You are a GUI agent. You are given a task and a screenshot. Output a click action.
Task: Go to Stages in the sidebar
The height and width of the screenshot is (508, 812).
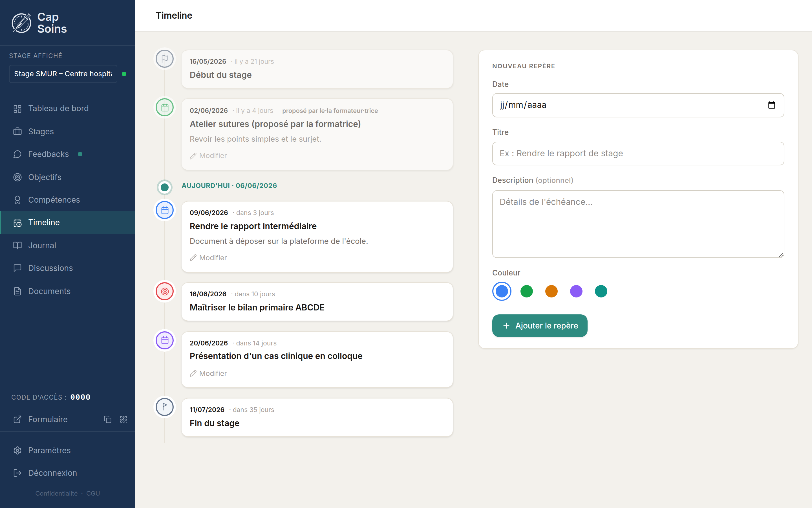(68, 131)
